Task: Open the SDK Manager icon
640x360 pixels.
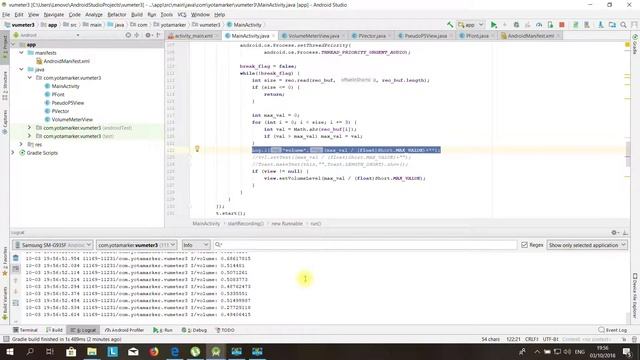Action: click(587, 25)
